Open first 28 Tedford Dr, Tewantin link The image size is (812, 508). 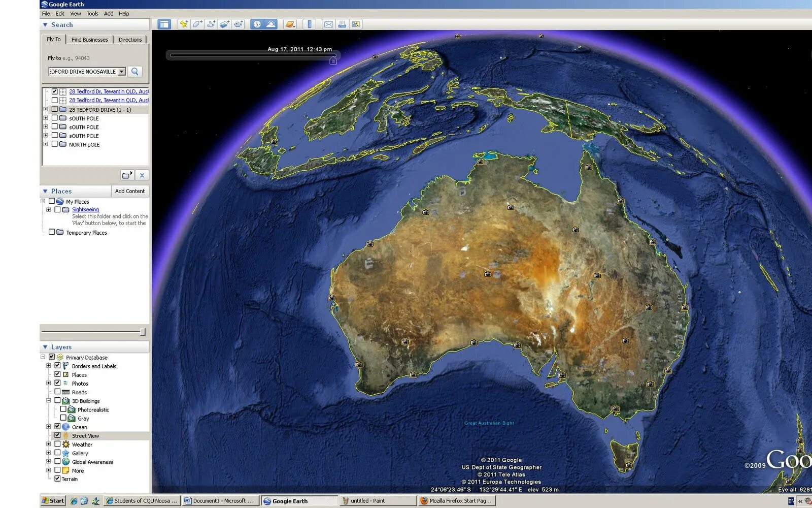109,91
